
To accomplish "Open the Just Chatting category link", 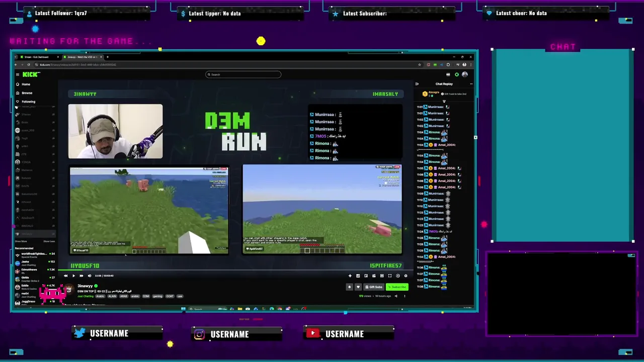I will point(86,296).
